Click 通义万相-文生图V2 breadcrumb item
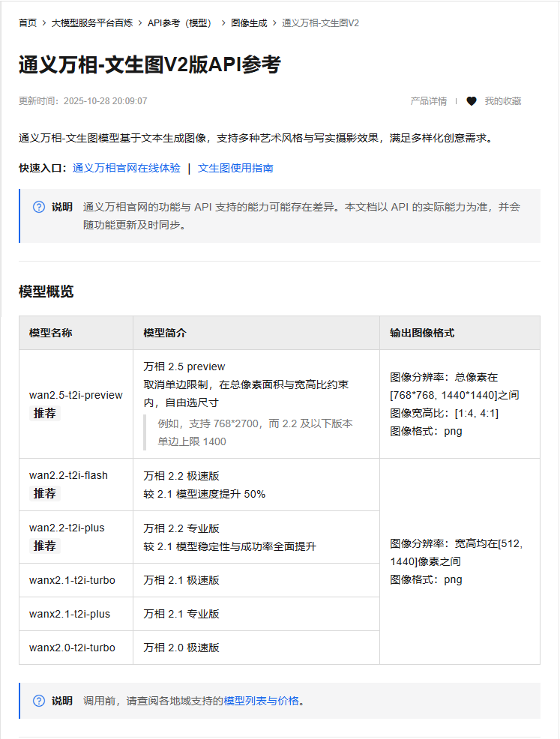 point(321,23)
